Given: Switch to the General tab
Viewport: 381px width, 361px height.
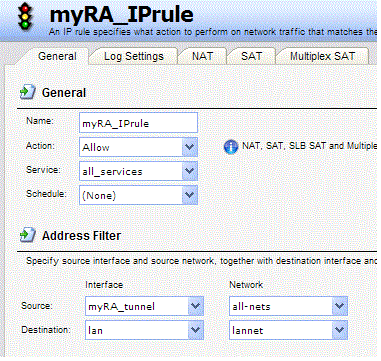Looking at the screenshot, I should [x=57, y=56].
